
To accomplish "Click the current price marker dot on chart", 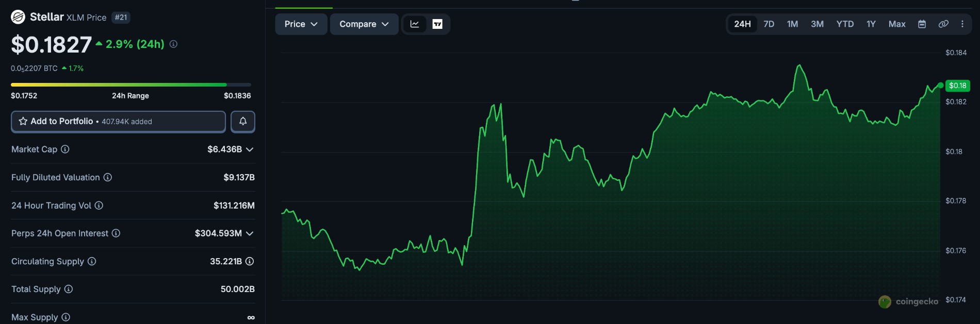I will tap(940, 86).
